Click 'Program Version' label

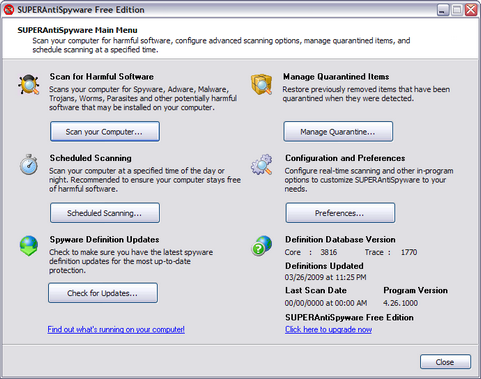(x=415, y=290)
